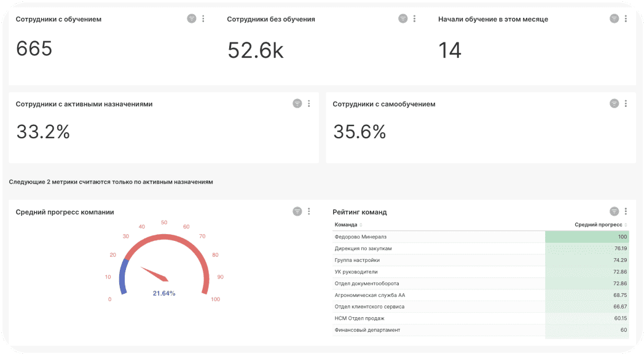Click the 'Сотрудники с активными назначениями' title

point(84,104)
